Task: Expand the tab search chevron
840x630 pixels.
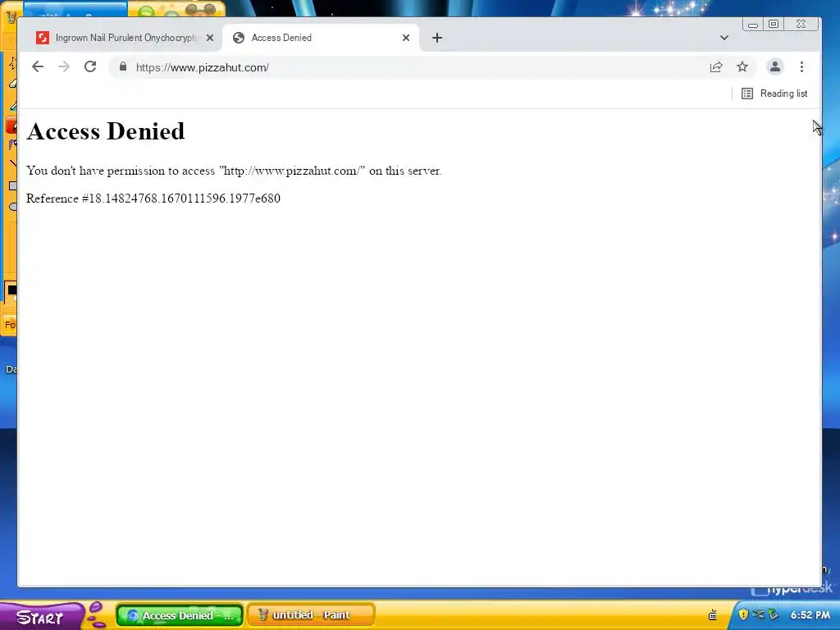Action: [724, 38]
